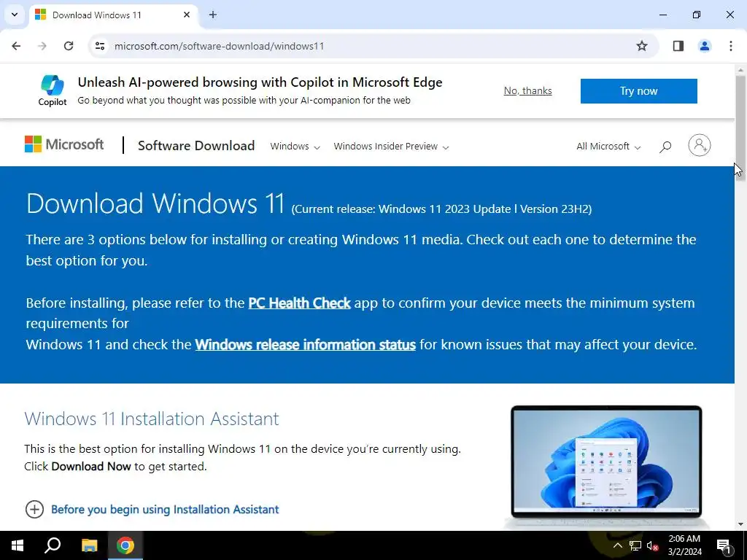Click the Try now button
Image resolution: width=747 pixels, height=560 pixels.
click(638, 91)
